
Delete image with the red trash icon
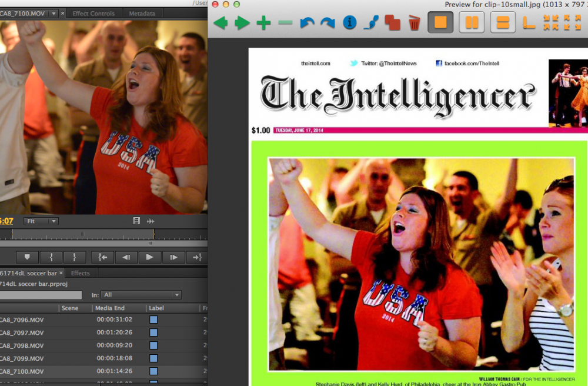[x=414, y=23]
